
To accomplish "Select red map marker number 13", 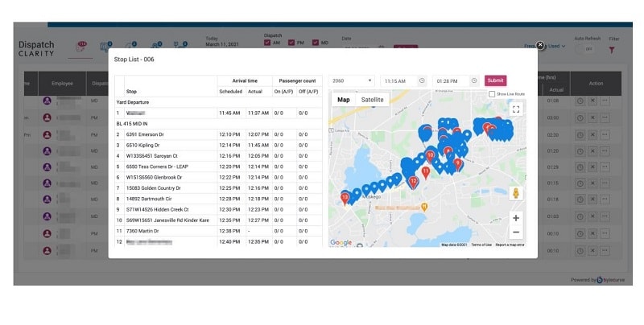I will click(x=345, y=199).
